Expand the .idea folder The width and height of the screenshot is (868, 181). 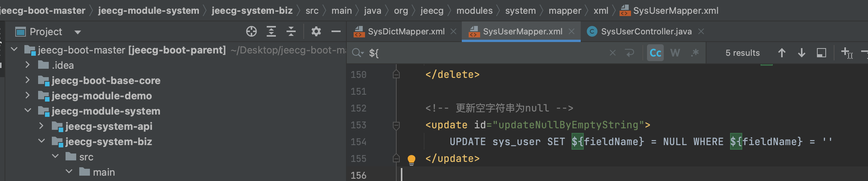pos(27,65)
